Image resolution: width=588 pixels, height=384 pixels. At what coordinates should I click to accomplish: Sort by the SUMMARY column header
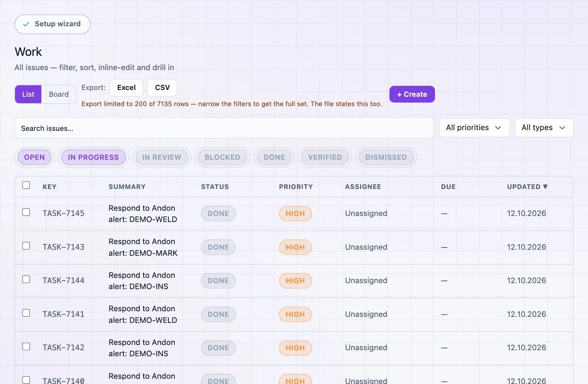tap(127, 187)
